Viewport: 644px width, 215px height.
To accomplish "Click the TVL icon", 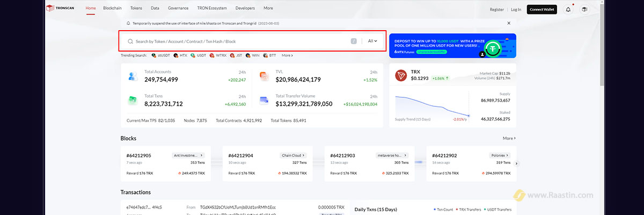I will coord(264,76).
